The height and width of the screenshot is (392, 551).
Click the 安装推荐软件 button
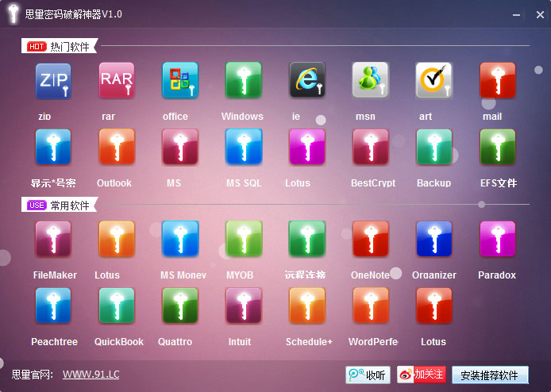[490, 375]
